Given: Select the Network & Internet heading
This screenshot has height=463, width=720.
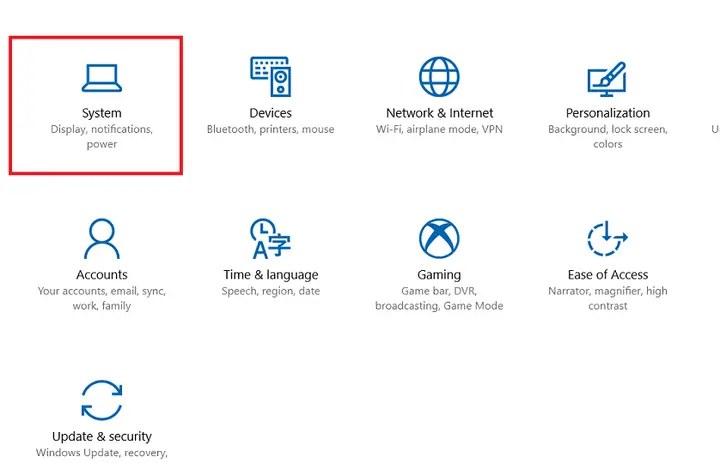Looking at the screenshot, I should [x=439, y=113].
